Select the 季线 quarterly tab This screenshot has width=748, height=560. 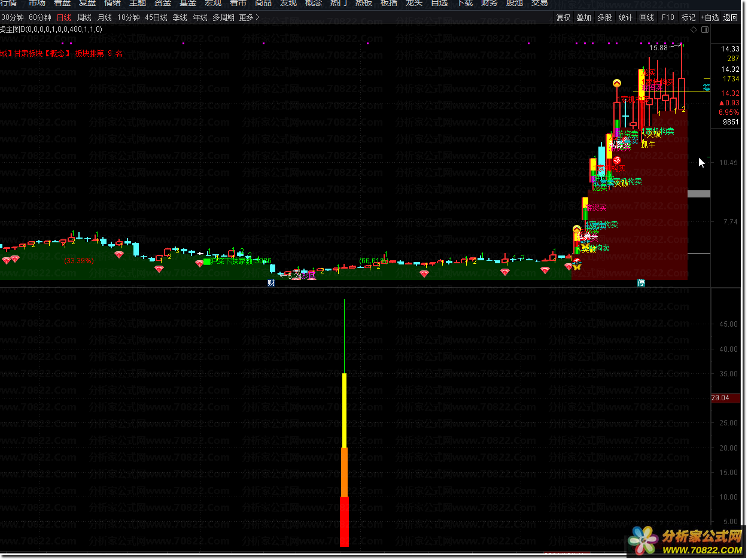(180, 17)
